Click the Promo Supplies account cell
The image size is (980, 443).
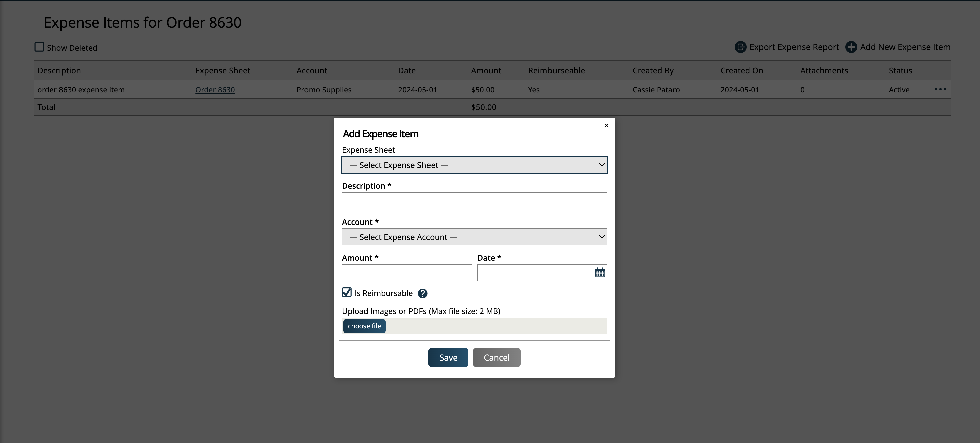tap(324, 89)
